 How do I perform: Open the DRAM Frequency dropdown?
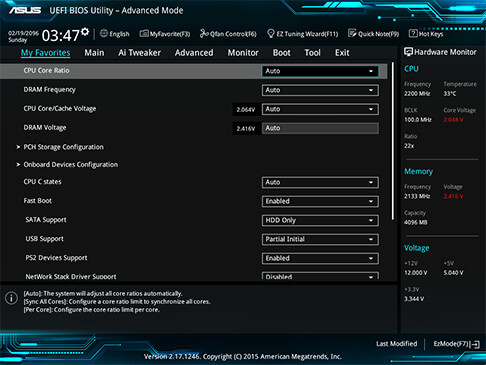click(x=320, y=90)
